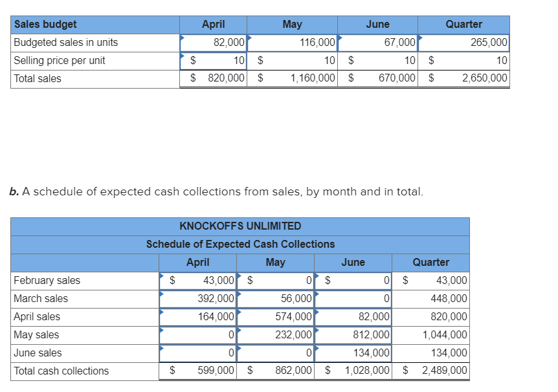The width and height of the screenshot is (558, 392).
Task: Click the June sales row label
Action: tap(38, 353)
